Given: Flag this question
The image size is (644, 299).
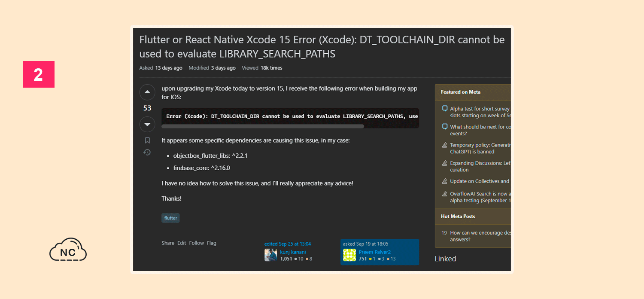Looking at the screenshot, I should tap(212, 243).
